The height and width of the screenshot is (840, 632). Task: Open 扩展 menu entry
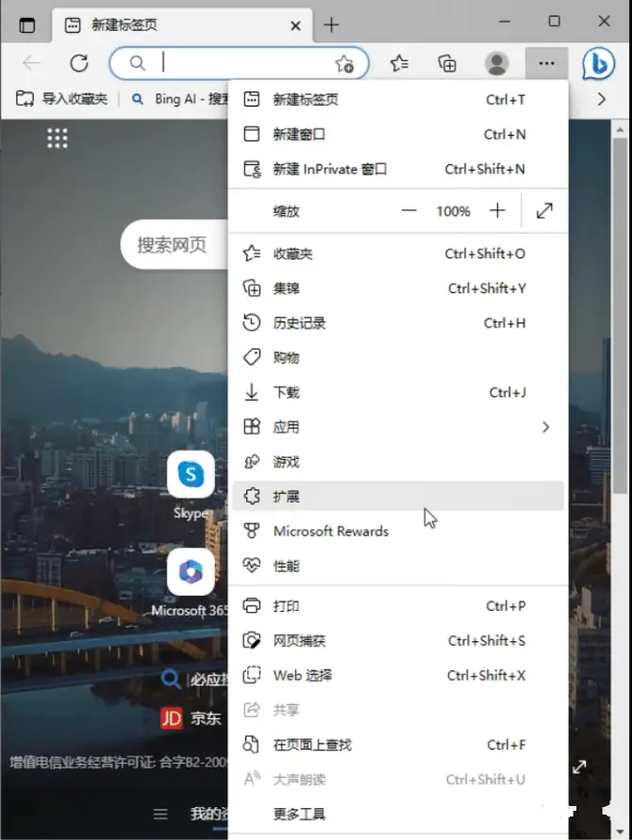coord(398,496)
